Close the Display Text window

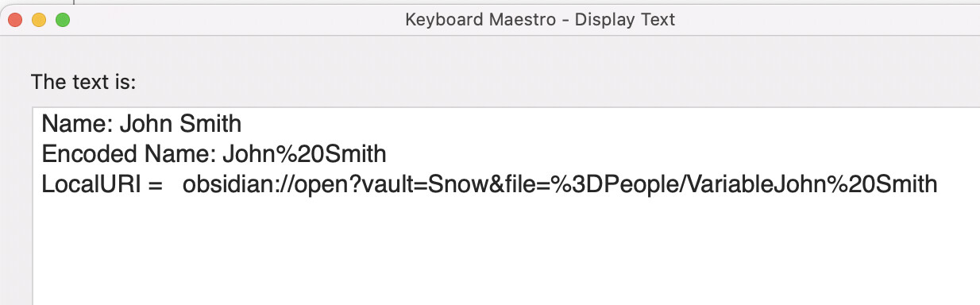pyautogui.click(x=15, y=20)
